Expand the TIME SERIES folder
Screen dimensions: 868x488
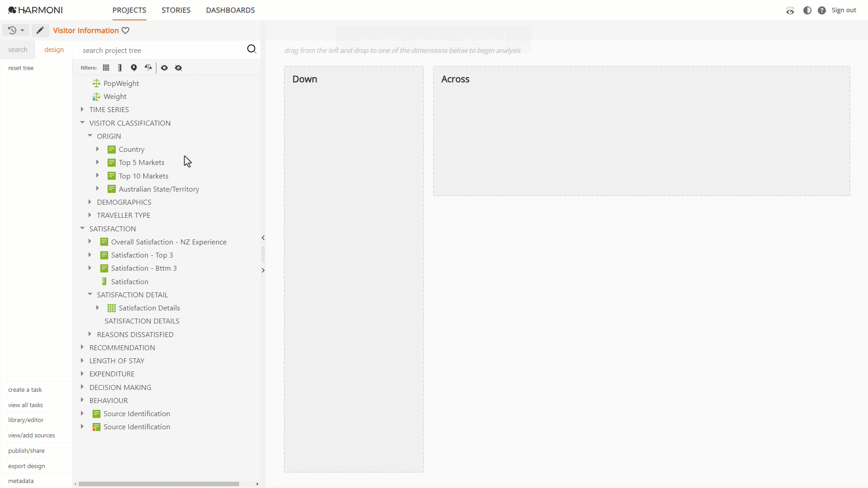click(x=82, y=109)
